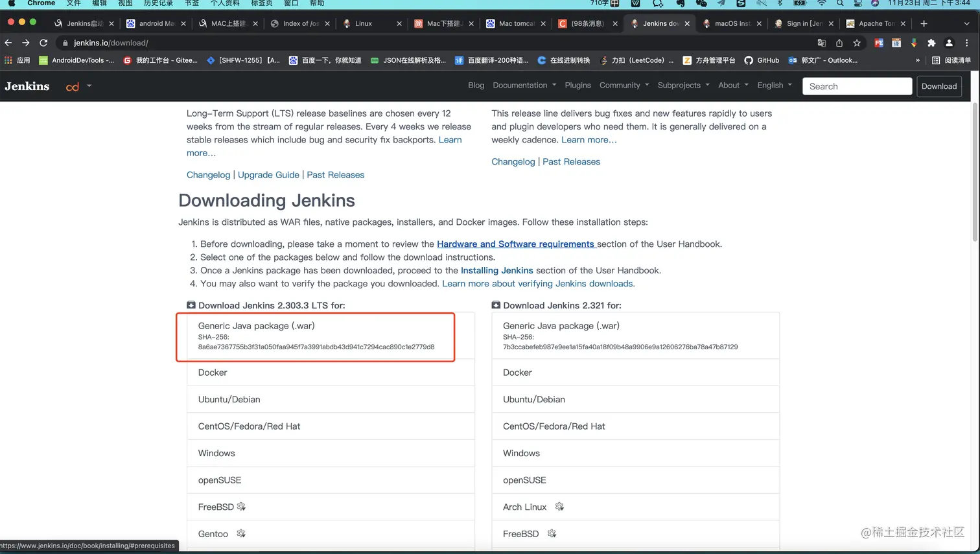Switch to the Apache Tomcat tab

[x=876, y=23]
